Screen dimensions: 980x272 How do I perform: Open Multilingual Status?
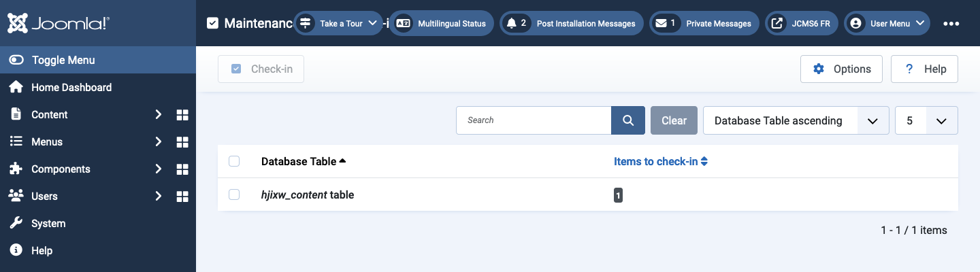442,23
